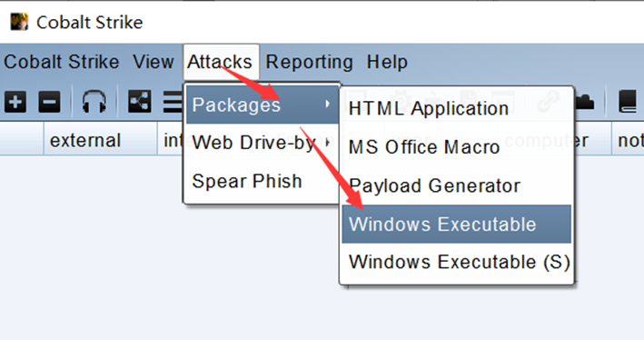
Task: Click the minus disconnect toolbar icon
Action: (49, 102)
